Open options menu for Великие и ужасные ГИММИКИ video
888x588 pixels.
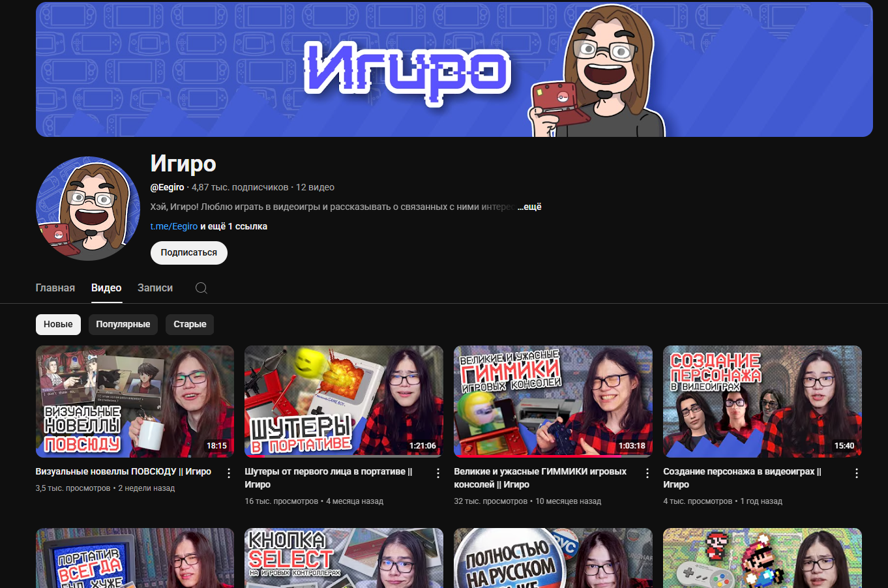coord(647,473)
